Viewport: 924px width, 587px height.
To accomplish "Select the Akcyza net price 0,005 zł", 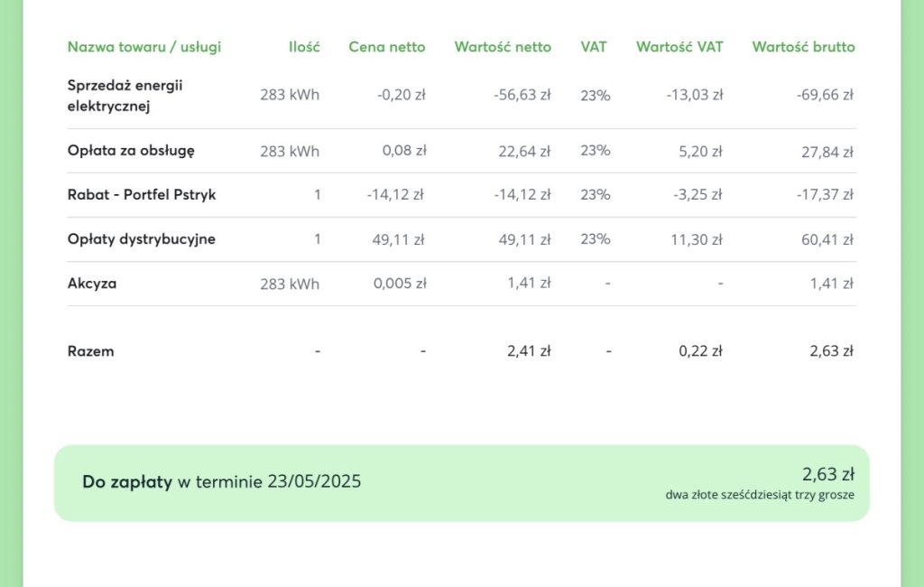I will pos(399,284).
